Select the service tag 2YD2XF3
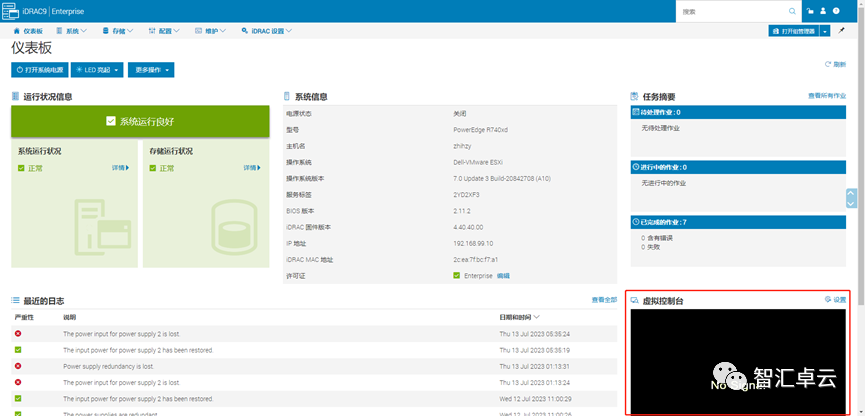 (466, 195)
